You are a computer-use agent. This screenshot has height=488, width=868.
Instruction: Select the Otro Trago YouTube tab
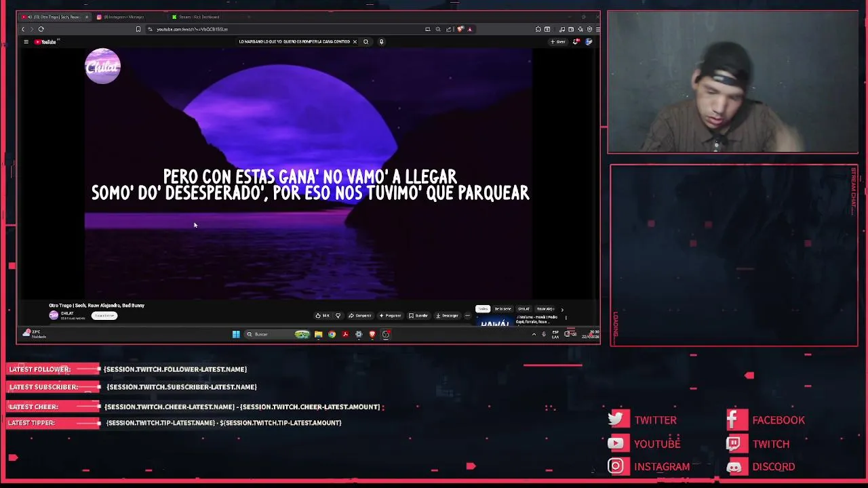tap(53, 17)
